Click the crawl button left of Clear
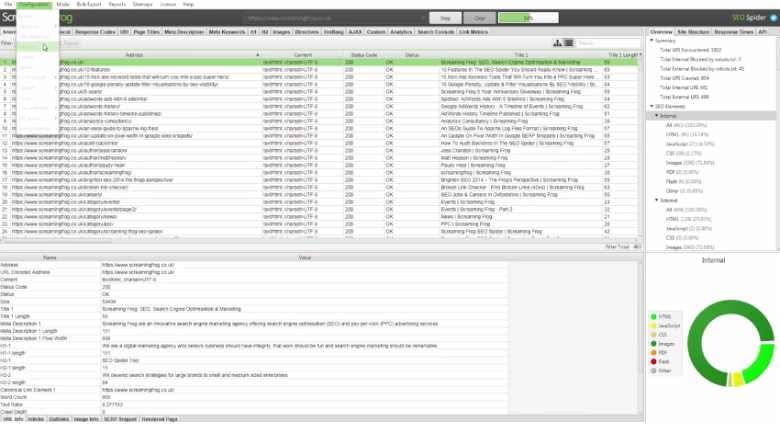Screen dimensions: 780x426 point(445,18)
